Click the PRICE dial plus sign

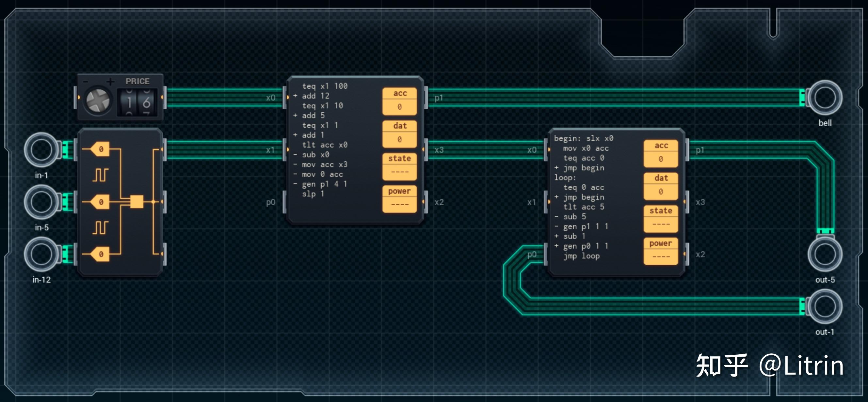pos(110,82)
